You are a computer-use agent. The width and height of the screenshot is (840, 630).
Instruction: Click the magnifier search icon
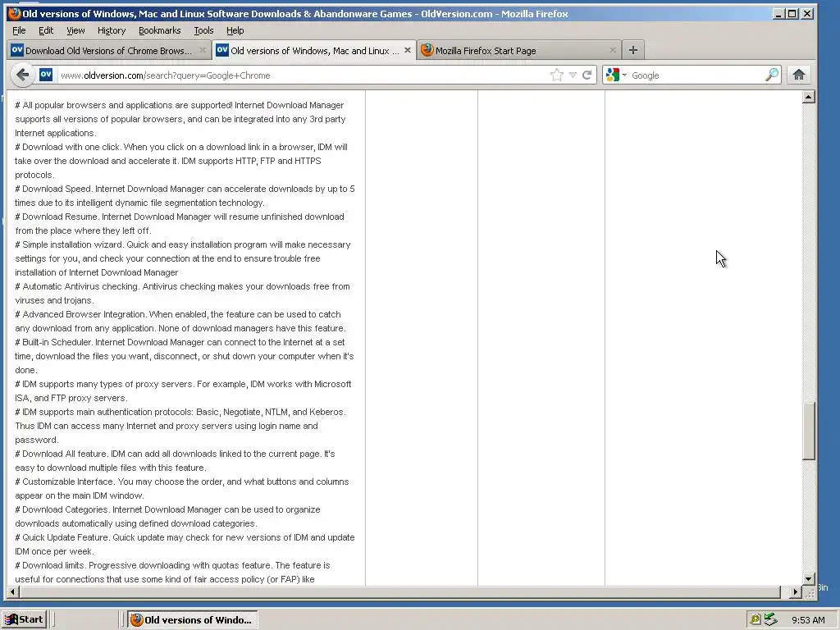(772, 75)
